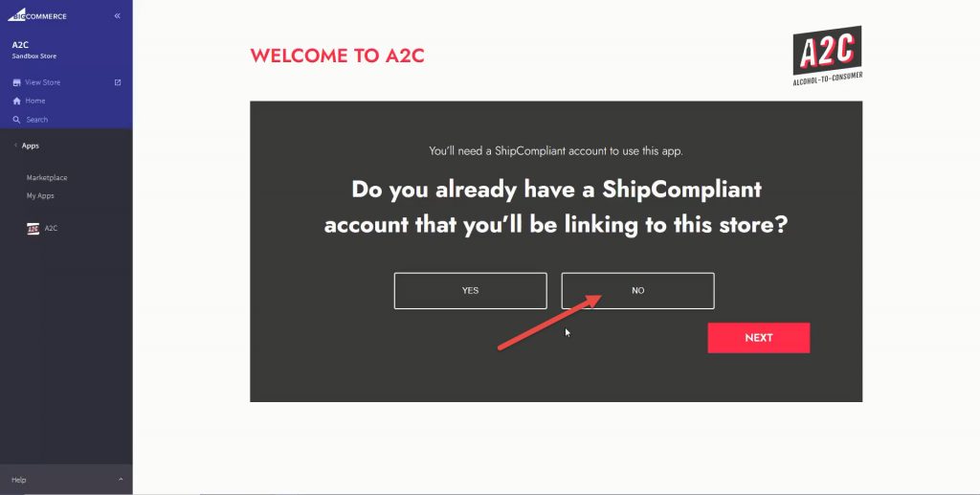Click the BigCommerce logo
980x495 pixels.
tap(37, 15)
